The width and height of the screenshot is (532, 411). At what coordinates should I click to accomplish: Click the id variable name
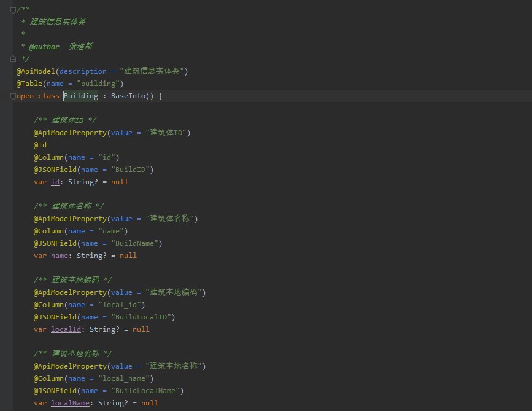coord(55,182)
